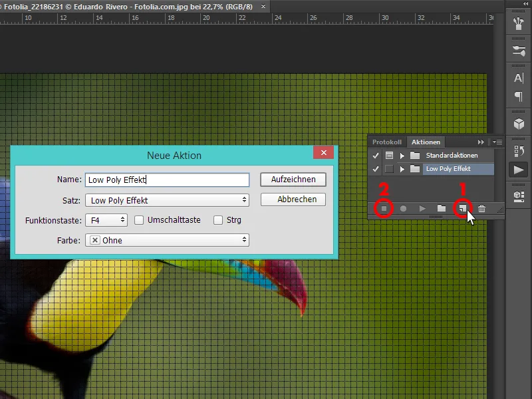532x399 pixels.
Task: Delete the selected action using trash icon
Action: (x=481, y=208)
